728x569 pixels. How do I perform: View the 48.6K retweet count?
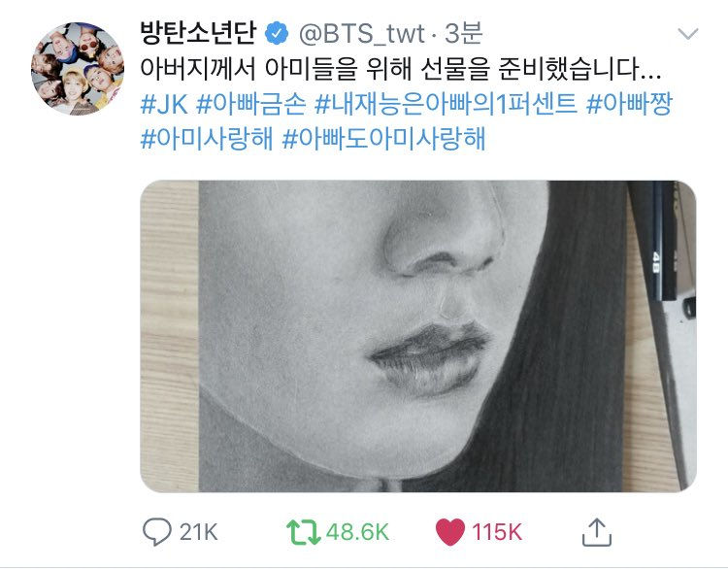[x=357, y=532]
